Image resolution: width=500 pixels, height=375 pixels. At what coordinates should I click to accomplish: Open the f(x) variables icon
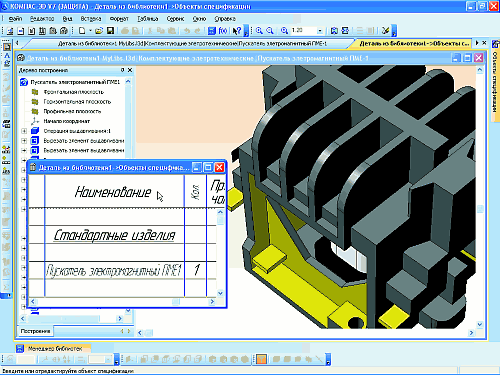coord(223,31)
